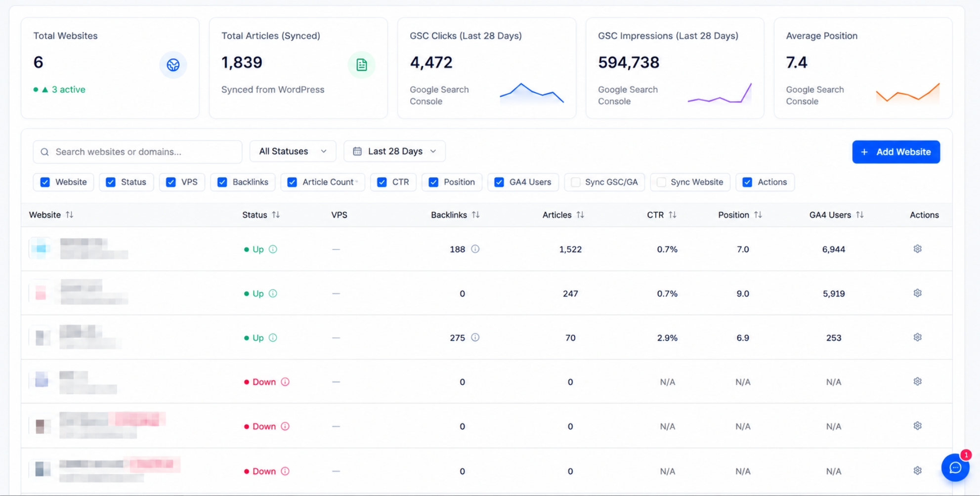Sort table by Status column arrows
Image resolution: width=980 pixels, height=496 pixels.
click(x=276, y=215)
